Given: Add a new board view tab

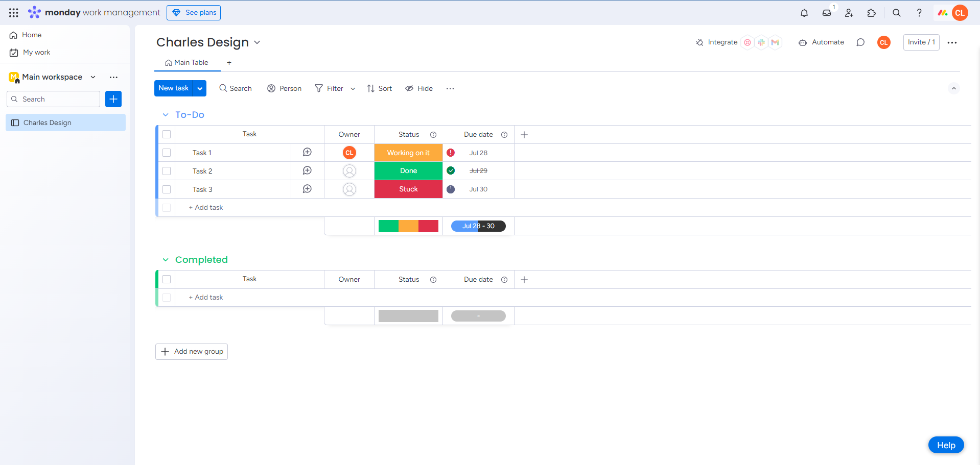Looking at the screenshot, I should [229, 63].
